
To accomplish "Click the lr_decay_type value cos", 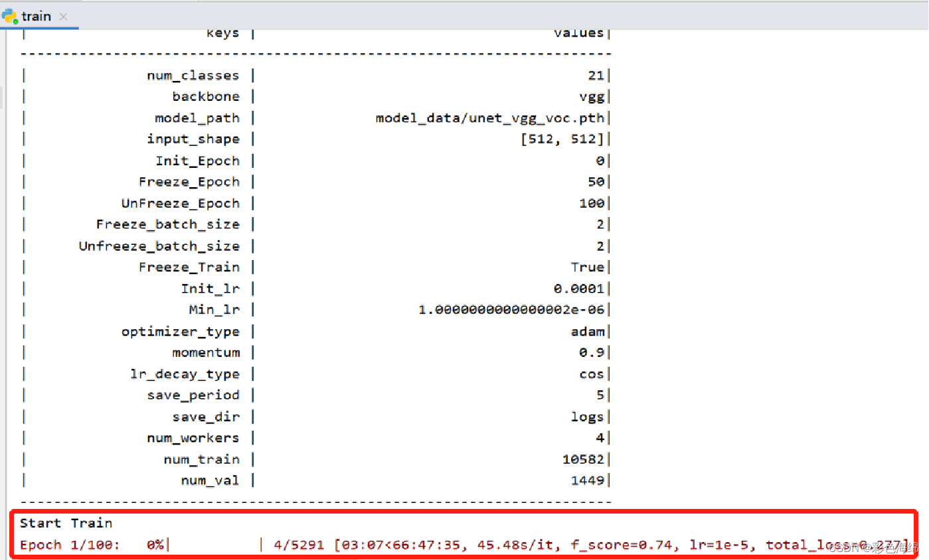I will (592, 374).
